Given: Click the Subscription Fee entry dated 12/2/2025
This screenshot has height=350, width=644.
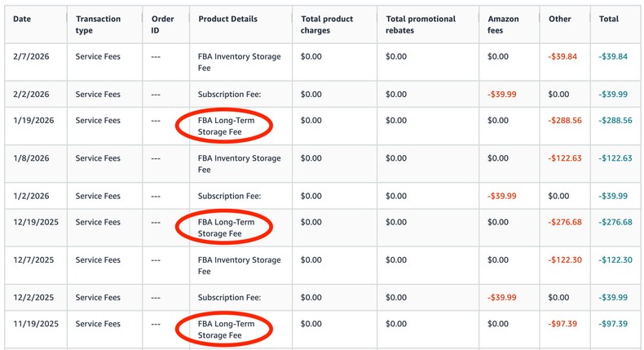Looking at the screenshot, I should click(229, 298).
